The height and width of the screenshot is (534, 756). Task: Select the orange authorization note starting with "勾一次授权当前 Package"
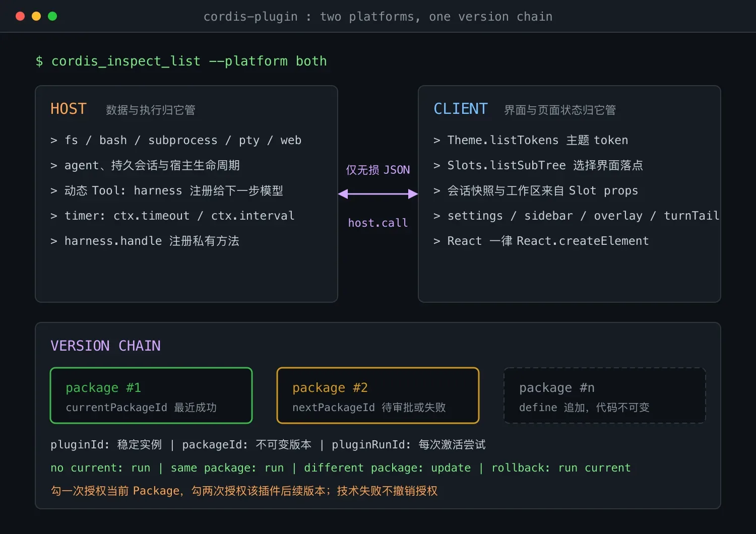[244, 491]
